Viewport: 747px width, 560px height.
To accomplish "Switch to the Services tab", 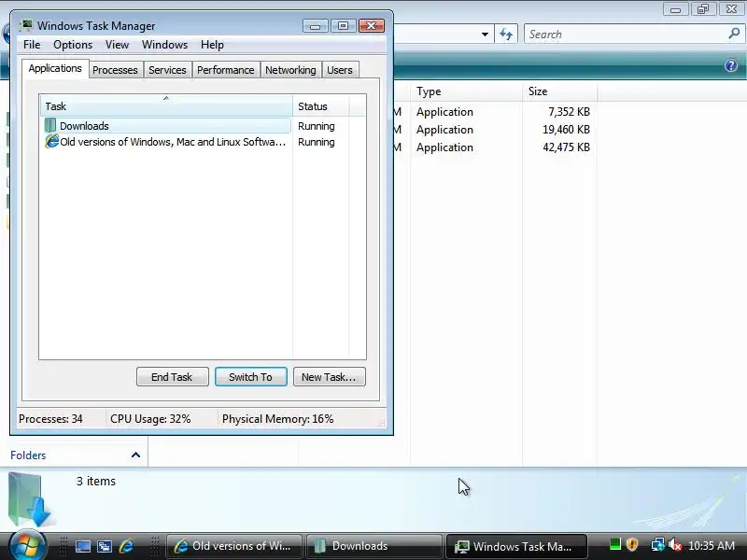I will click(x=167, y=70).
